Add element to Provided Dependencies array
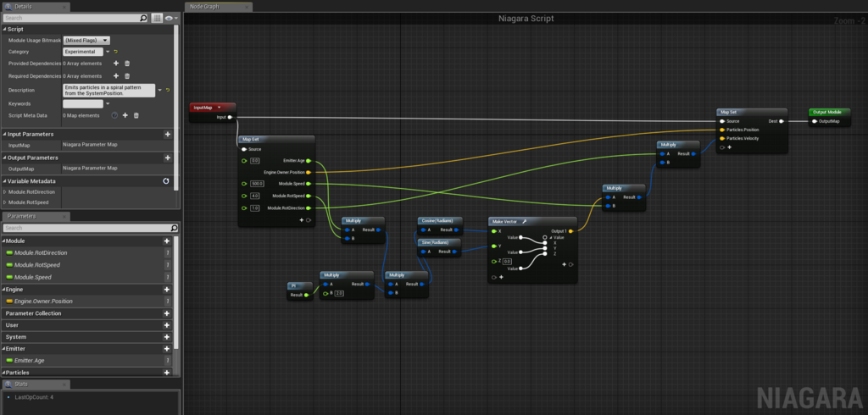Screen dimensions: 868x415 point(116,63)
